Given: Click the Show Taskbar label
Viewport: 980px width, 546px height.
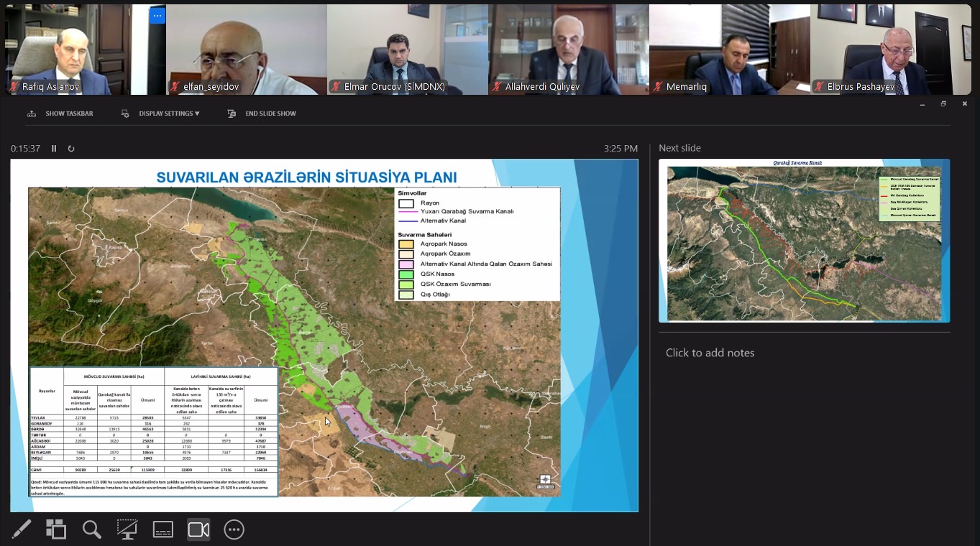Looking at the screenshot, I should pyautogui.click(x=69, y=114).
